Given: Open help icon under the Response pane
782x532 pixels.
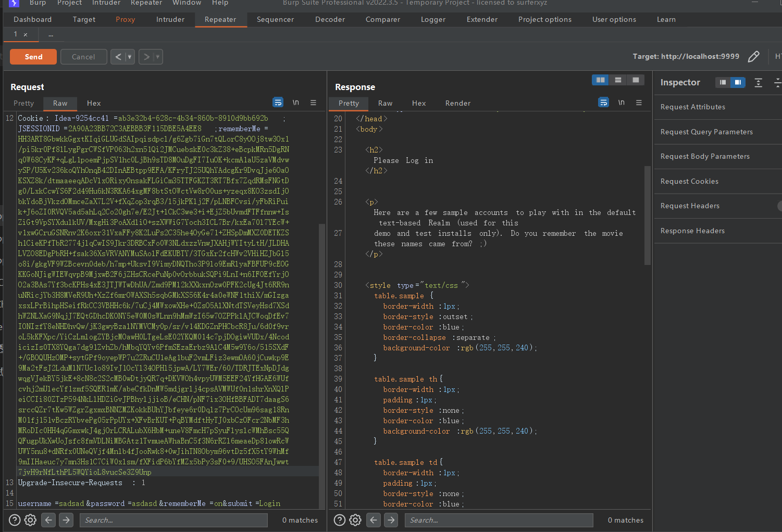Looking at the screenshot, I should click(340, 520).
